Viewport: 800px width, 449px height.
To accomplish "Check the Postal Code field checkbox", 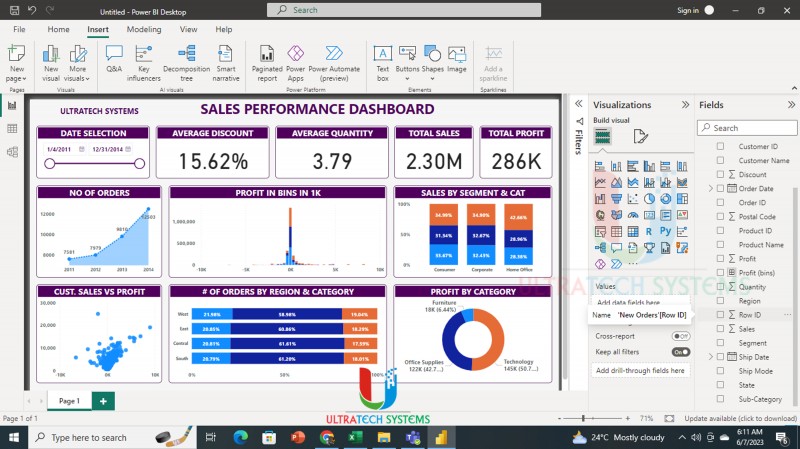I will (720, 216).
